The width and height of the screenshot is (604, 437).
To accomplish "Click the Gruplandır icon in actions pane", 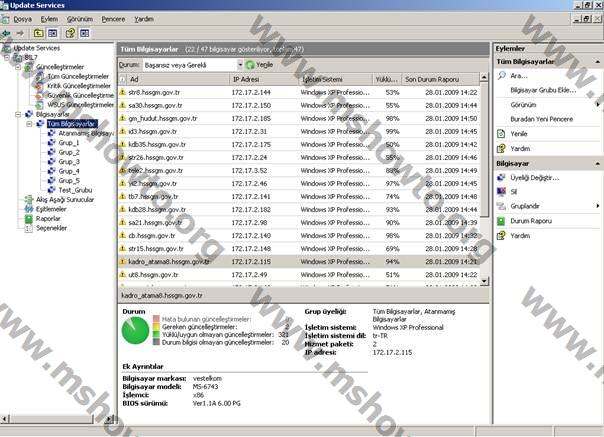I will pyautogui.click(x=501, y=206).
